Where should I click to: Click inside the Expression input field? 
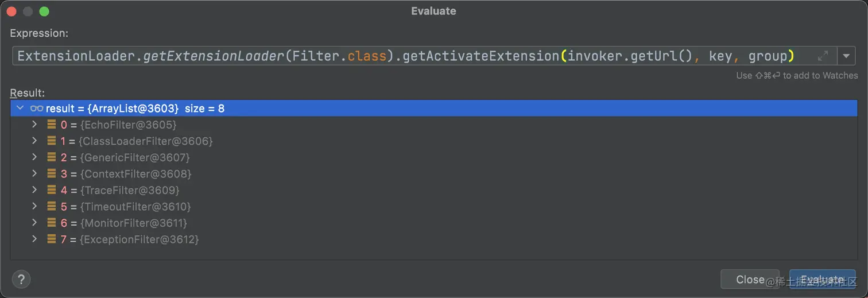click(x=402, y=56)
